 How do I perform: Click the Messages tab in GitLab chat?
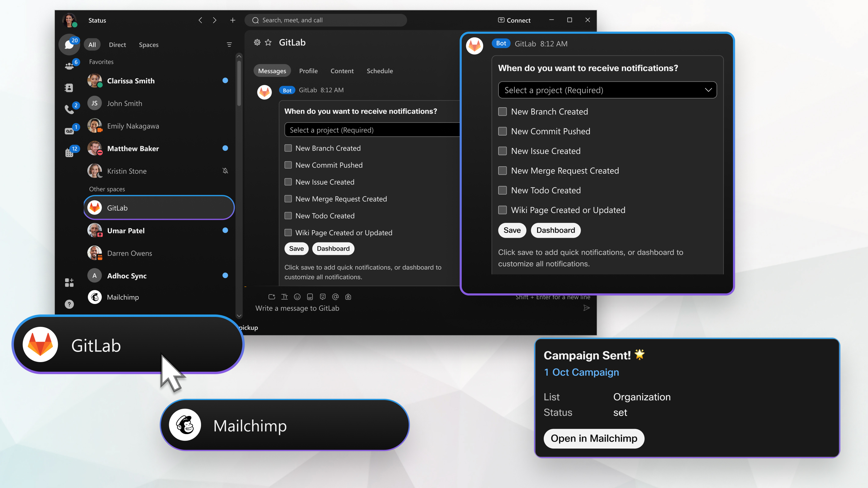click(x=272, y=70)
